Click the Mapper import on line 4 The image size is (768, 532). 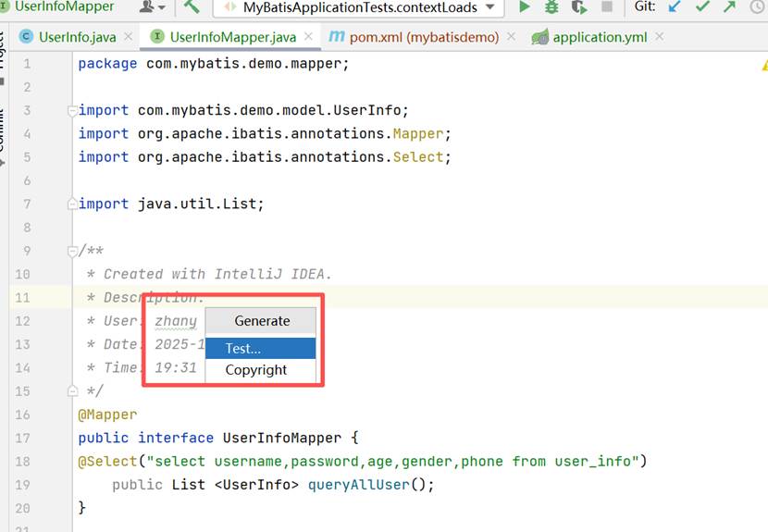[x=418, y=133]
